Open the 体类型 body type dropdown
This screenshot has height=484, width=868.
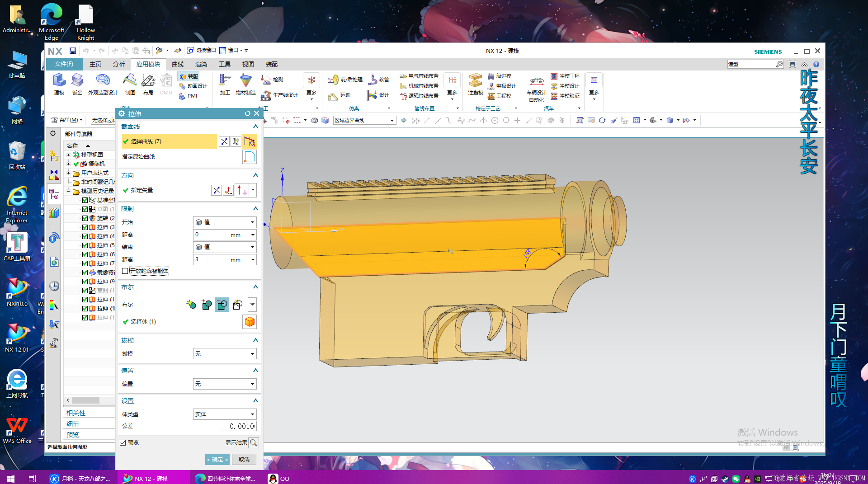[x=225, y=414]
